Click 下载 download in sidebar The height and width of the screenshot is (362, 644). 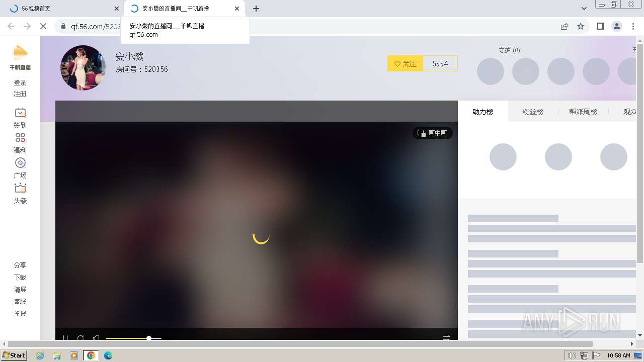(x=20, y=277)
